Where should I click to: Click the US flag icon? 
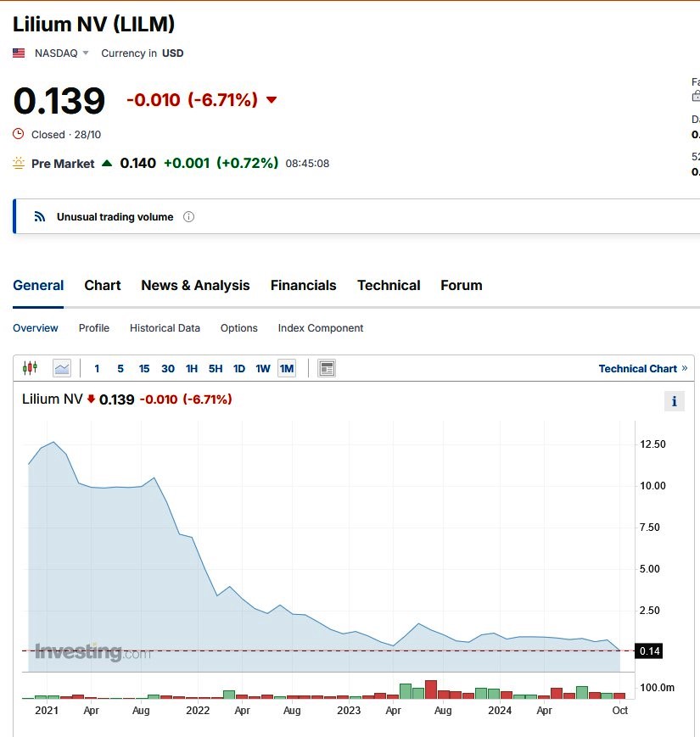pos(19,53)
